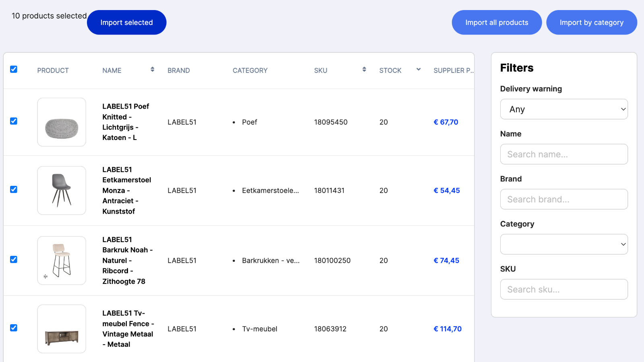Image resolution: width=644 pixels, height=362 pixels.
Task: Open the grey knitted poef thumbnail
Action: tap(62, 122)
